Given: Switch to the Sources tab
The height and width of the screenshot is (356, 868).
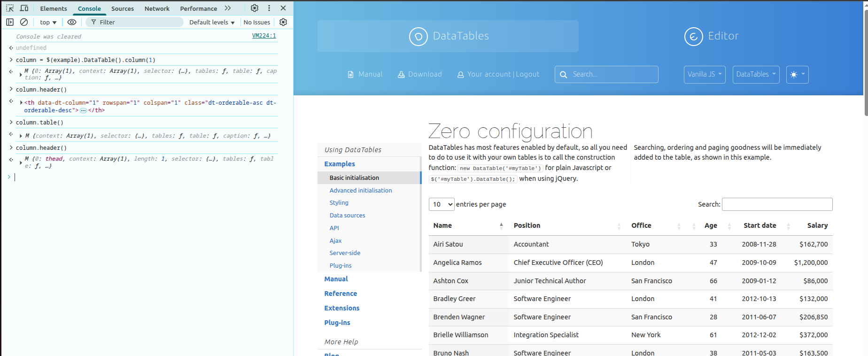Looking at the screenshot, I should [123, 8].
